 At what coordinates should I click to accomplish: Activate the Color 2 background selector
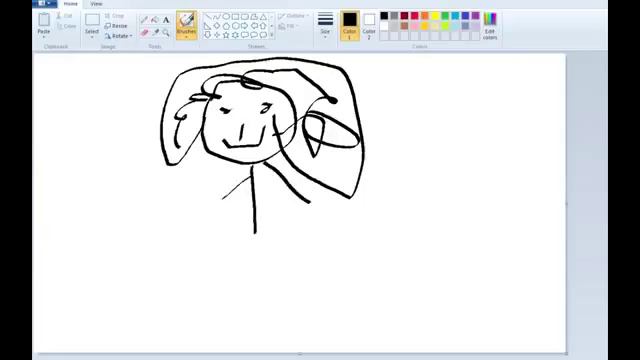pos(369,26)
